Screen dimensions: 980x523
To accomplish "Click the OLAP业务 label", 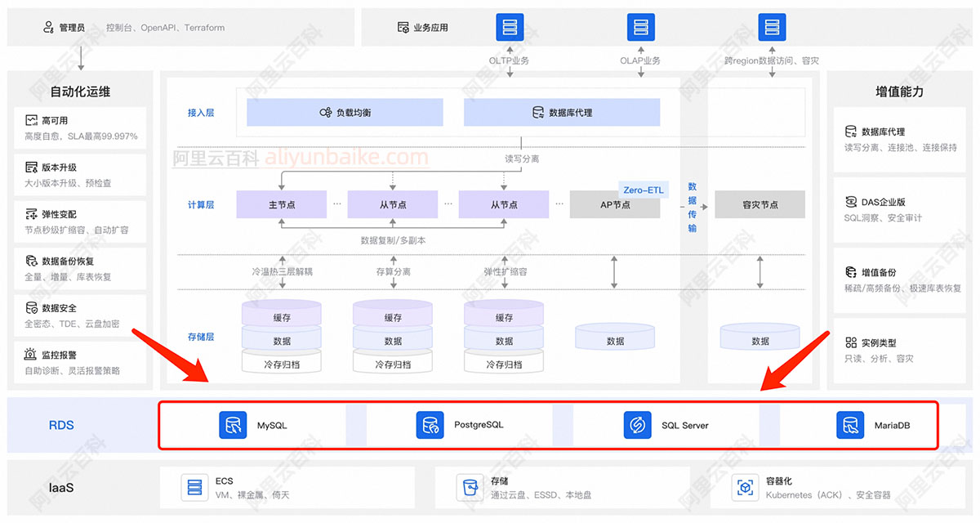I will pyautogui.click(x=640, y=60).
